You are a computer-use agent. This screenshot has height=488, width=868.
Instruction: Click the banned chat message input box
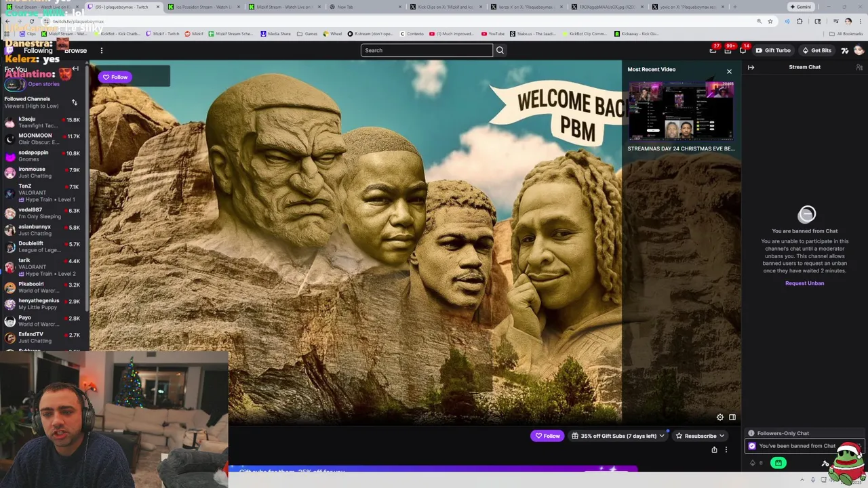[x=804, y=446]
